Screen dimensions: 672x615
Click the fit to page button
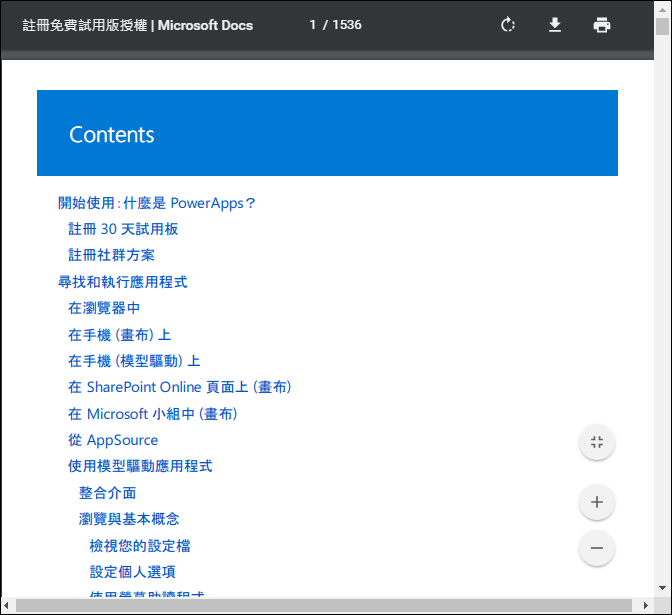[x=597, y=442]
